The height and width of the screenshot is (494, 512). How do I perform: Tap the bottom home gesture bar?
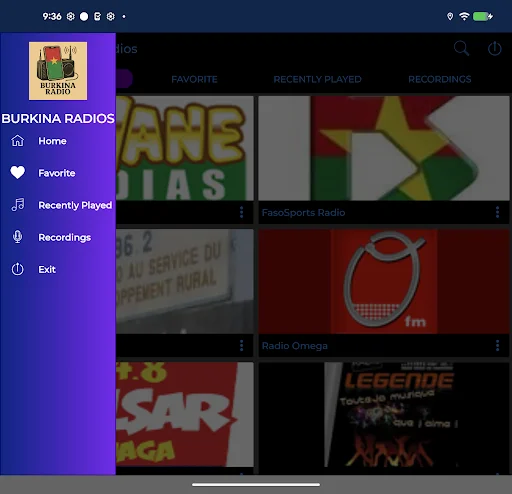[x=256, y=485]
